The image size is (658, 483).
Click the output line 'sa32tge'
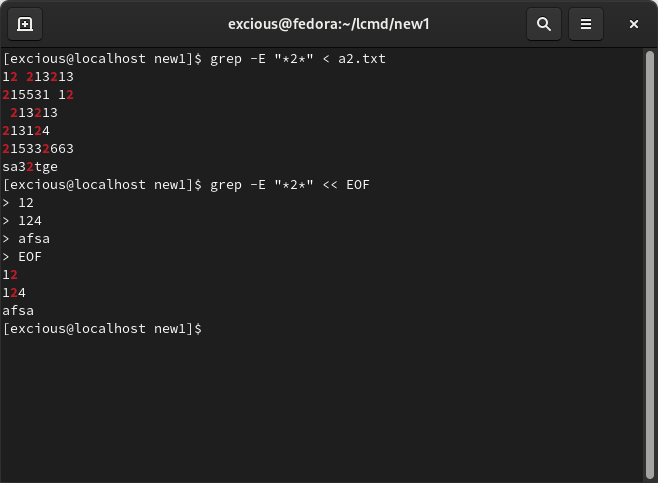[x=30, y=167]
